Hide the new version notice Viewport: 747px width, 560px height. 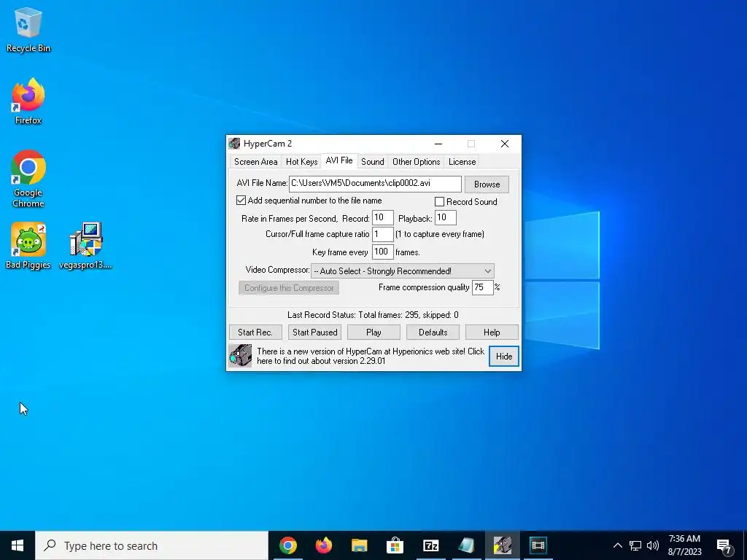(x=504, y=356)
